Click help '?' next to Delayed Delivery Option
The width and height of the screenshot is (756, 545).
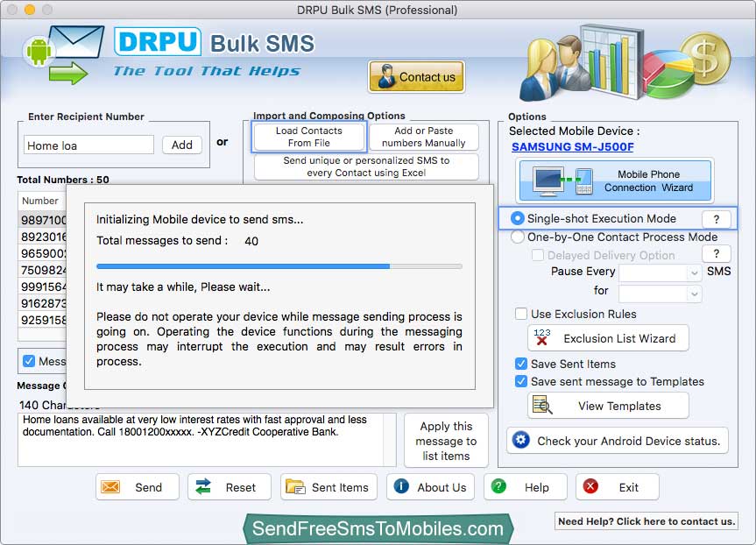[x=716, y=254]
